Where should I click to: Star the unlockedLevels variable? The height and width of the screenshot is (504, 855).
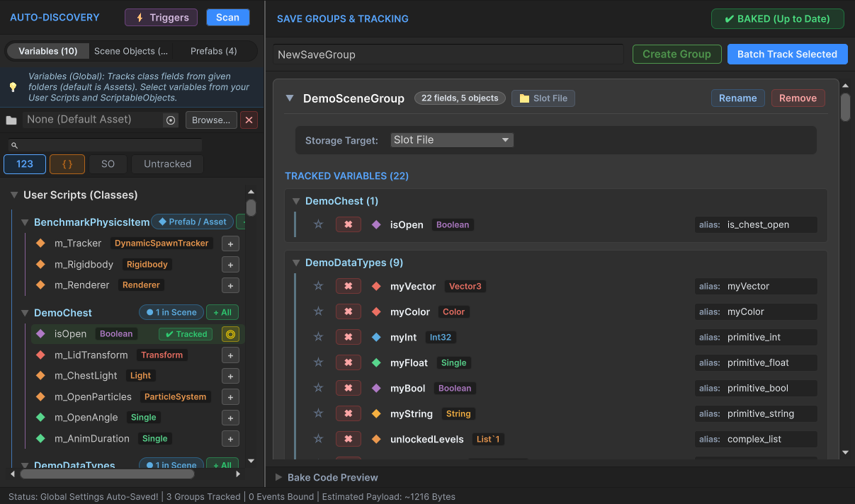(x=319, y=439)
